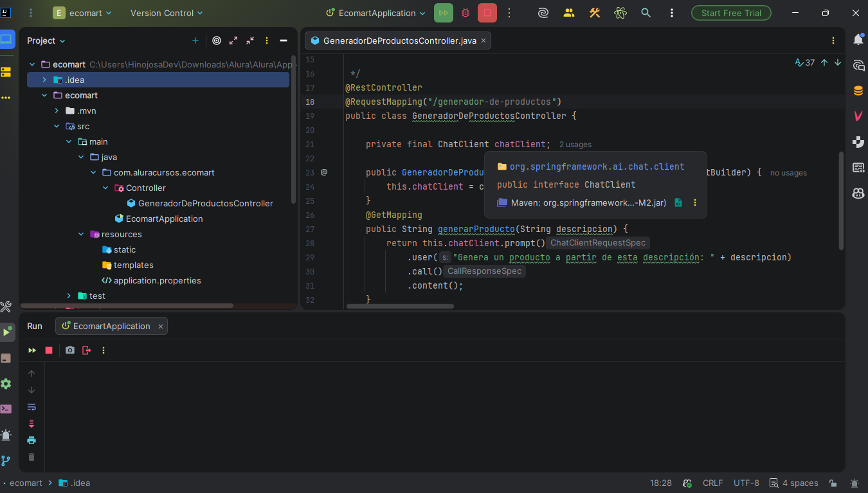Image resolution: width=868 pixels, height=493 pixels.
Task: Click the Debug bug icon in toolbar
Action: pyautogui.click(x=466, y=13)
